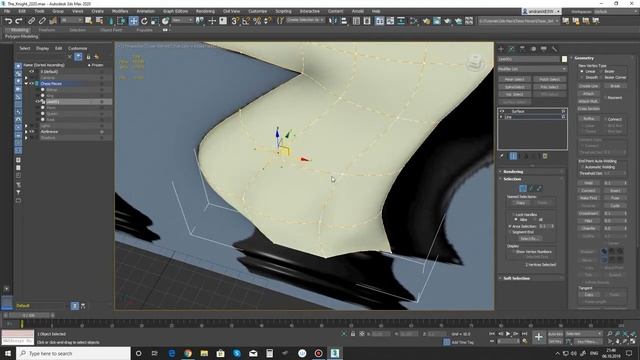The width and height of the screenshot is (640, 360).
Task: Collapse the Rendering rollout
Action: coord(513,171)
